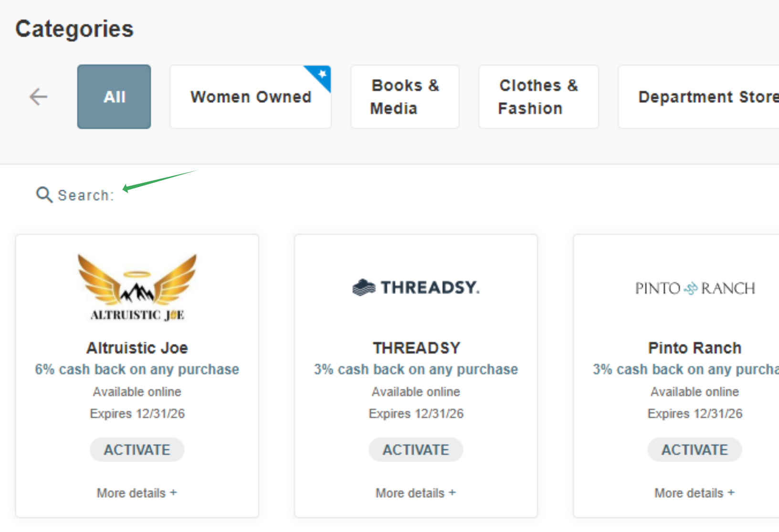Click the back arrow beside categories

coord(38,97)
